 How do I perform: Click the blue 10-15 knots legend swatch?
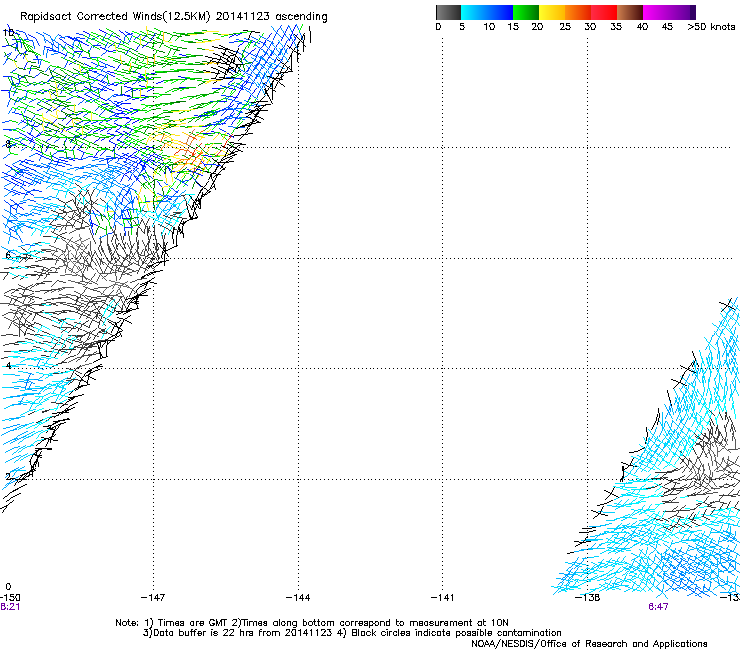pos(500,12)
